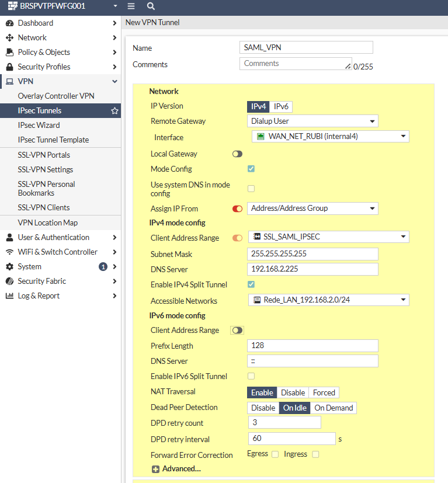Click the hamburger menu icon in header

[131, 6]
